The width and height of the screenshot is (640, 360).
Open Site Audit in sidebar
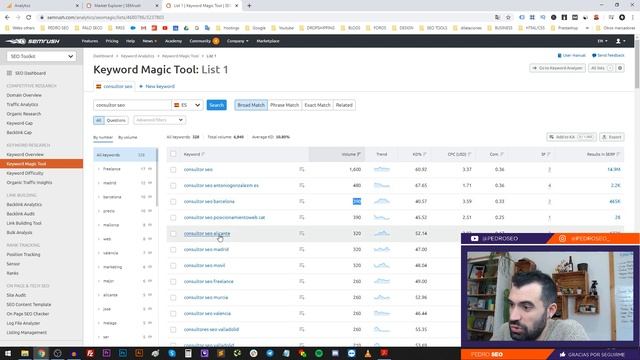point(16,295)
